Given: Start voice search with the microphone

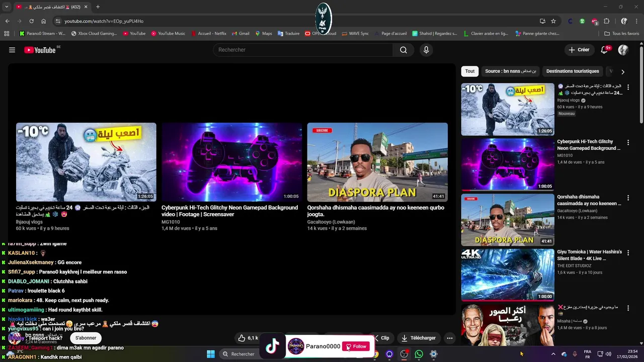Looking at the screenshot, I should [x=426, y=50].
